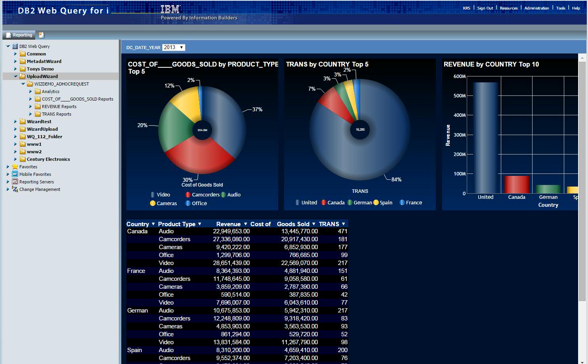
Task: Click the WQ_112_Folder folder icon
Action: point(23,137)
